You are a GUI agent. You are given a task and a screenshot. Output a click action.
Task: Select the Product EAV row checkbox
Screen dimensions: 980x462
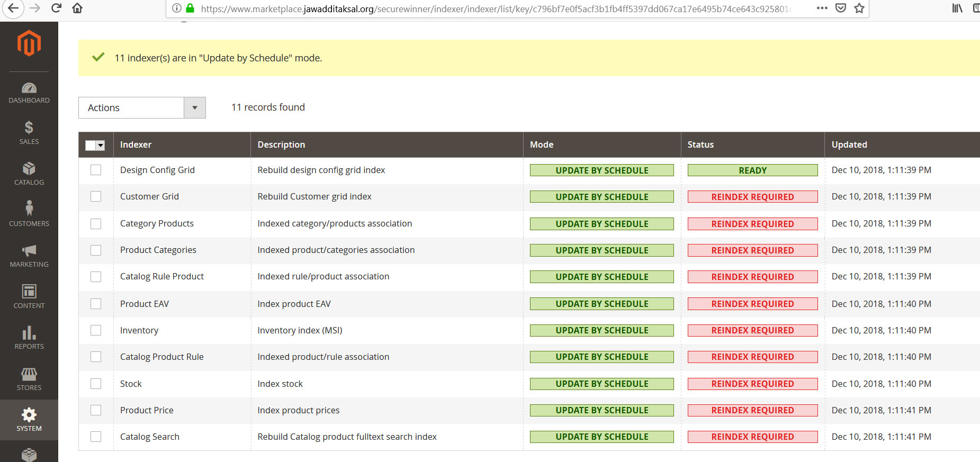[96, 304]
